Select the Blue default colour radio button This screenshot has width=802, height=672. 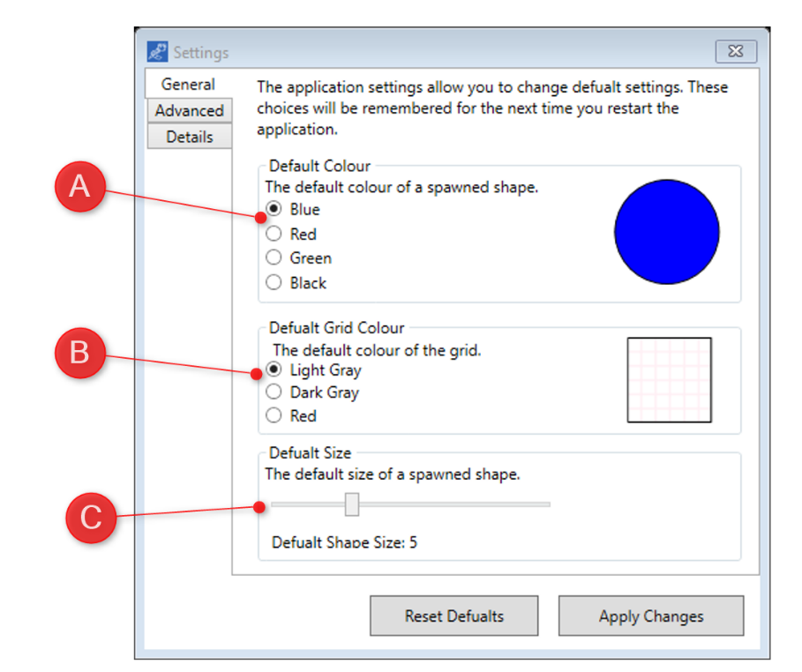274,209
